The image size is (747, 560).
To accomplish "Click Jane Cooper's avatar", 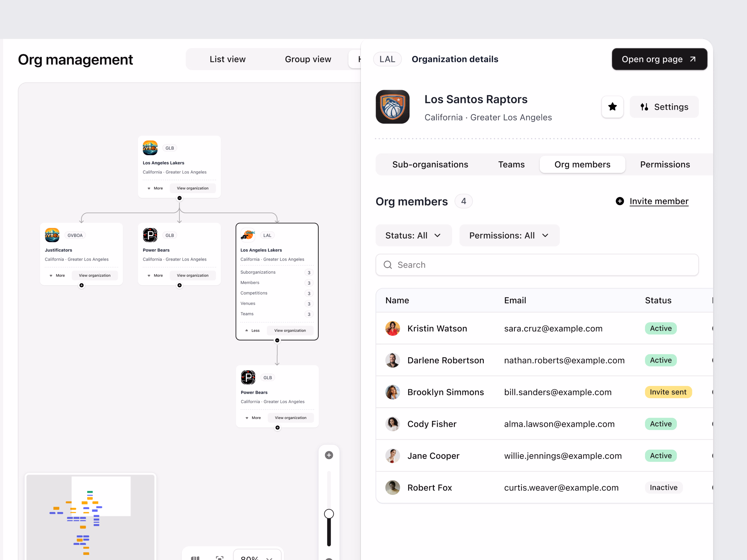I will (392, 456).
